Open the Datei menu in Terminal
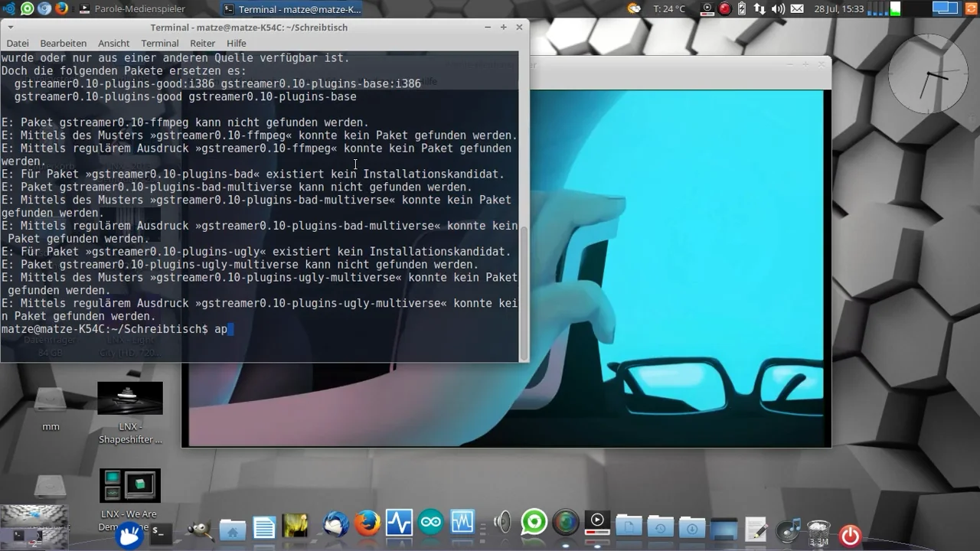 click(18, 44)
